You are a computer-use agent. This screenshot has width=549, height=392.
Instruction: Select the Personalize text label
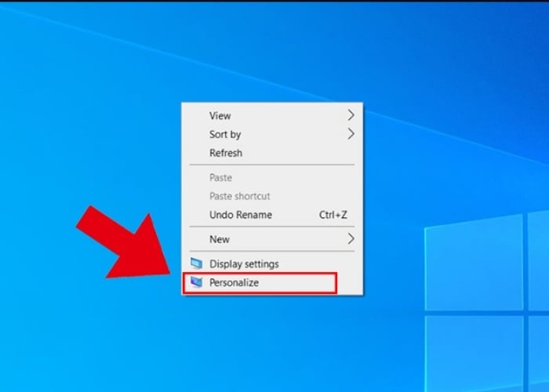[234, 282]
